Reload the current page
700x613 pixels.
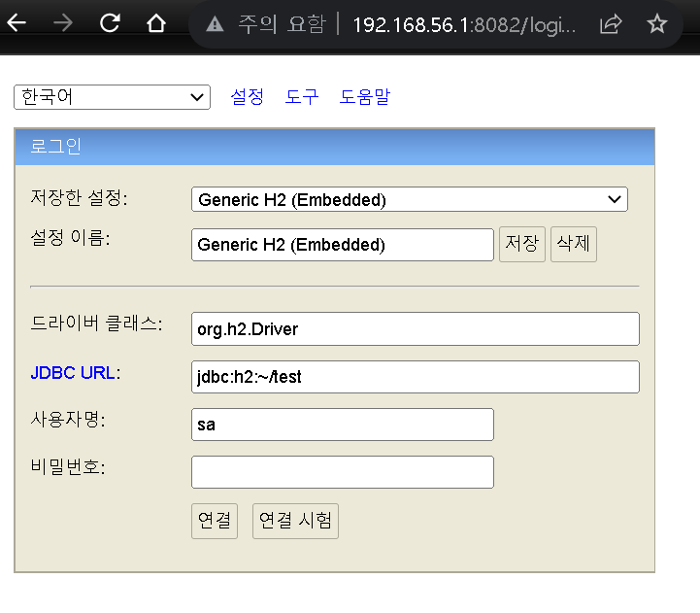[110, 22]
